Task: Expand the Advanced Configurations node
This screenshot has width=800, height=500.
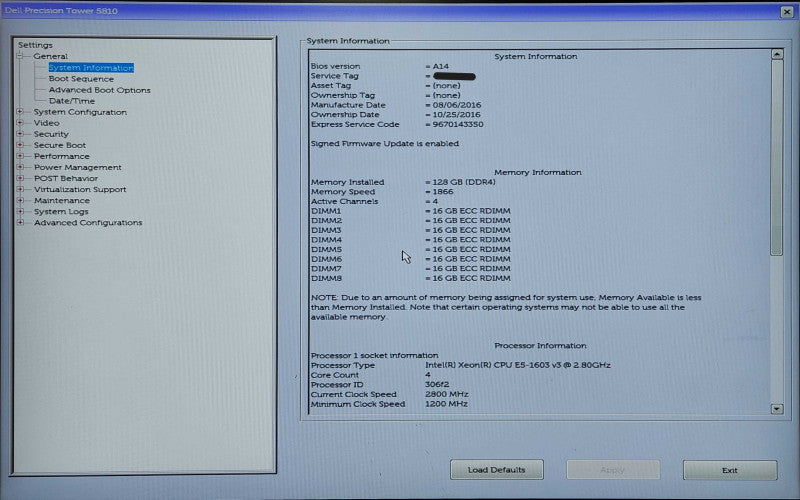Action: point(20,222)
